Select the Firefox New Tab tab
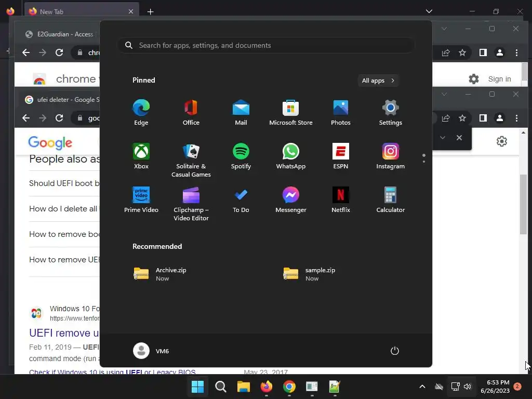This screenshot has width=532, height=399. [x=82, y=11]
